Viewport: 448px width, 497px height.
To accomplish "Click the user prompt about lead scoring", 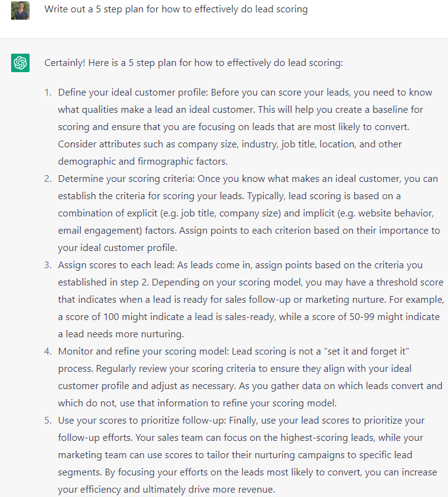I will click(x=176, y=9).
